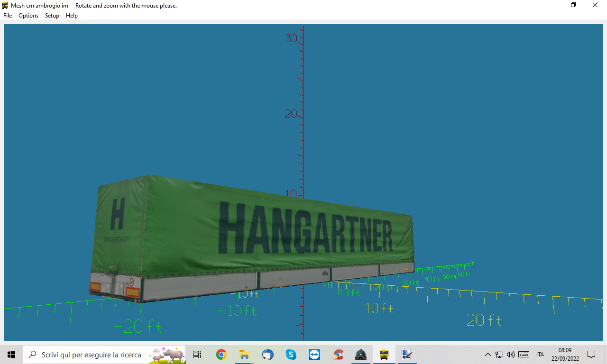Open network settings from the tray

coord(499,355)
